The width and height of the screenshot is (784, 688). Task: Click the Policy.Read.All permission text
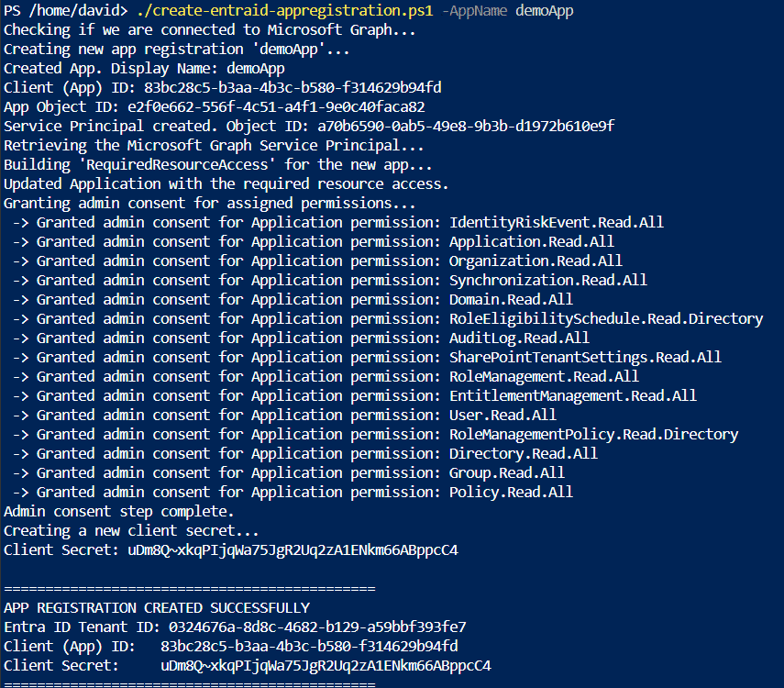(x=511, y=492)
